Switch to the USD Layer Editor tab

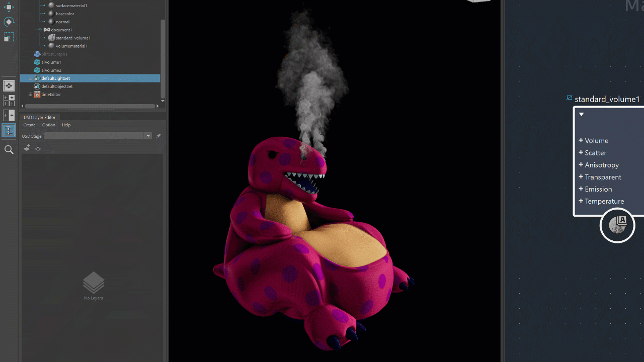40,117
